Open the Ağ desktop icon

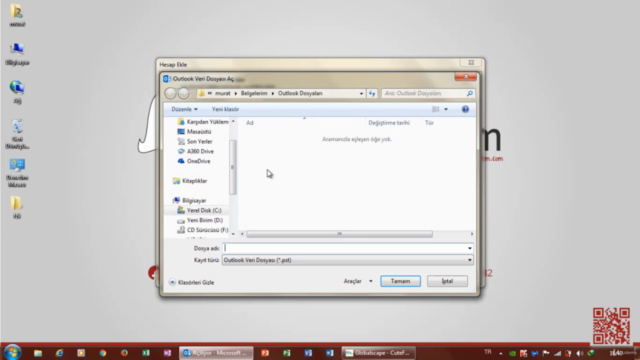point(17,92)
